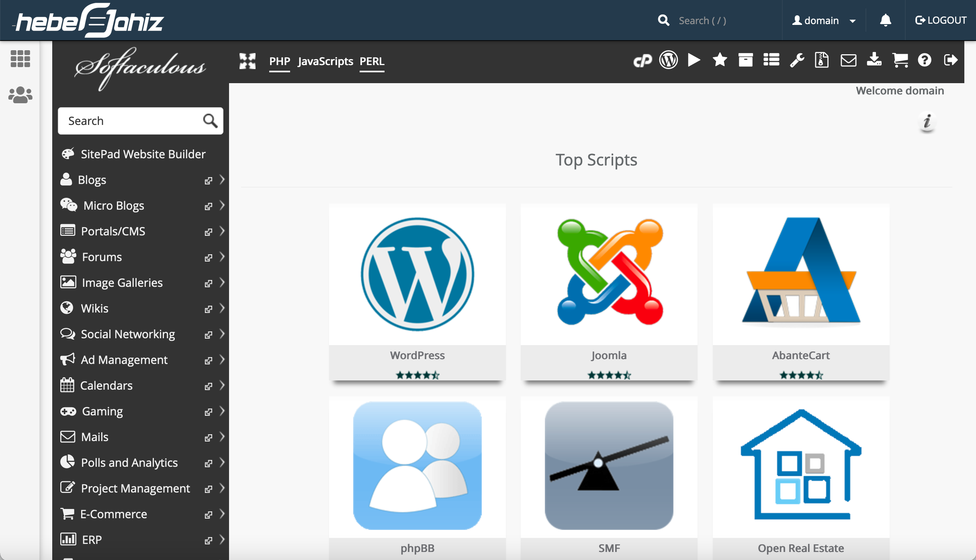Click the import installation download icon
Screen dimensions: 976x560
tap(874, 60)
